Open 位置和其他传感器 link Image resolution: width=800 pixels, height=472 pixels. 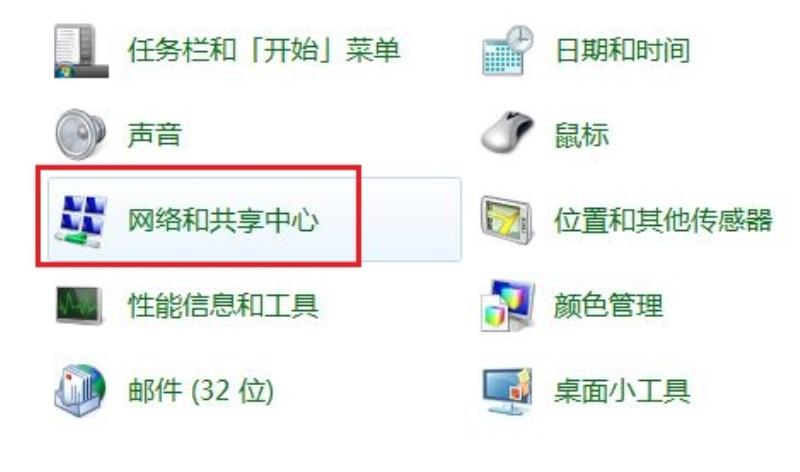click(x=663, y=220)
